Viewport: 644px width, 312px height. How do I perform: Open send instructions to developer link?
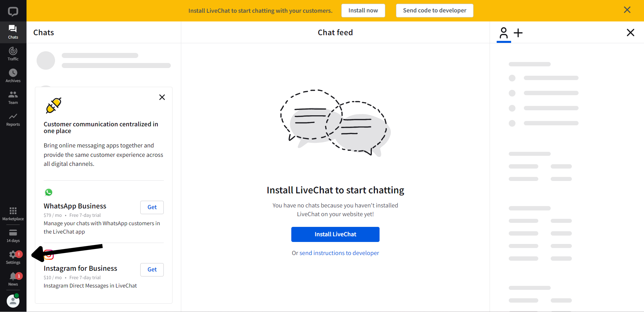339,253
